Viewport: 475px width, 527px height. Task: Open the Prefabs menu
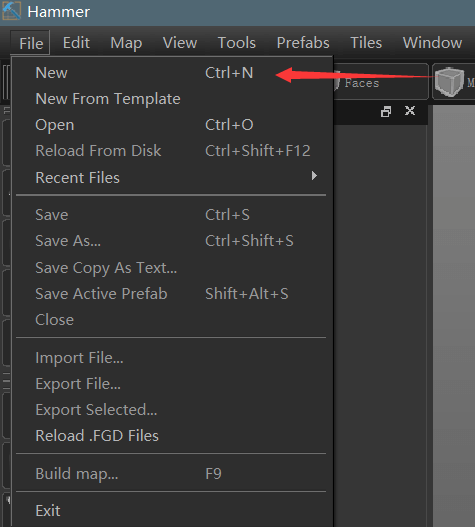click(303, 43)
